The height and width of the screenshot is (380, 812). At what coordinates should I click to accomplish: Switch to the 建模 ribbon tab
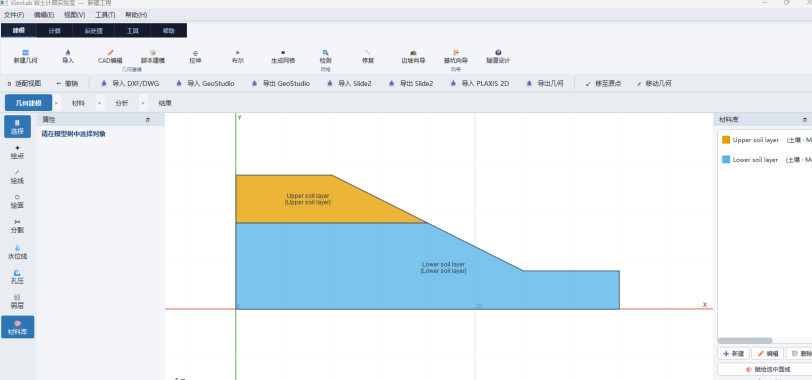(19, 31)
